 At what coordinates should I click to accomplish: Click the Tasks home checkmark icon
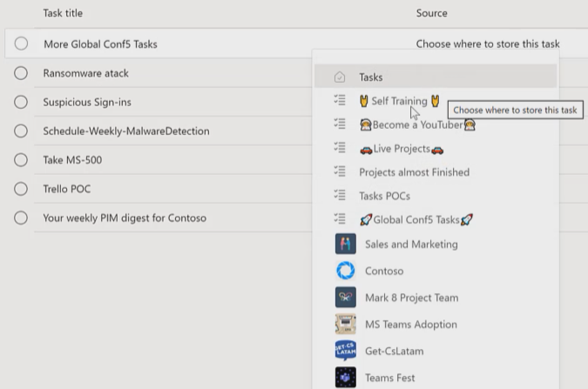coord(340,77)
